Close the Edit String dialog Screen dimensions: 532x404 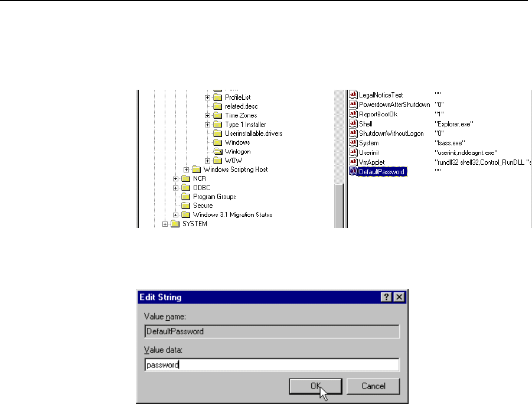[399, 297]
